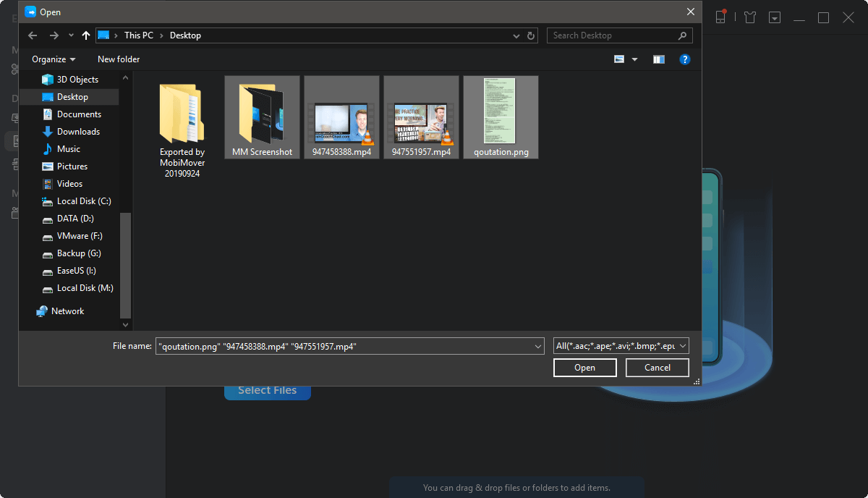Click the search magnifier icon
Viewport: 868px width, 498px height.
(x=682, y=35)
